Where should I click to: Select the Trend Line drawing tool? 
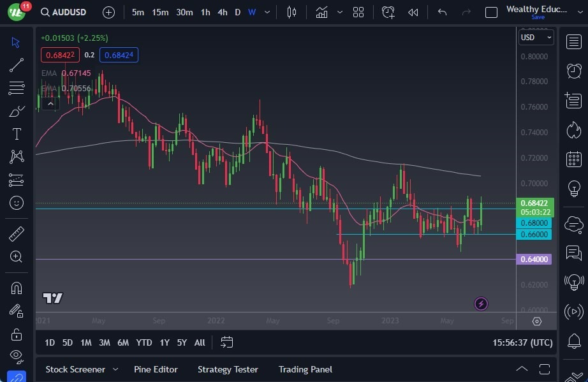pyautogui.click(x=16, y=64)
